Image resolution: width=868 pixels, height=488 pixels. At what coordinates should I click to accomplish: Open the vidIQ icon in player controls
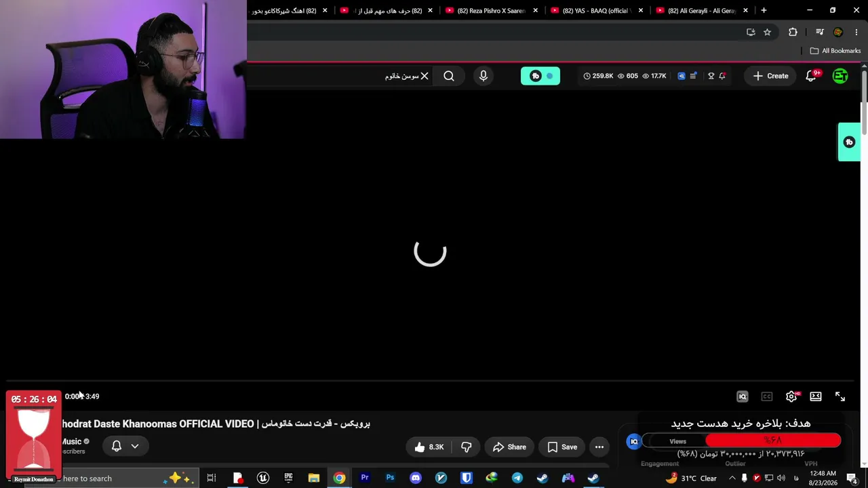coord(743,396)
